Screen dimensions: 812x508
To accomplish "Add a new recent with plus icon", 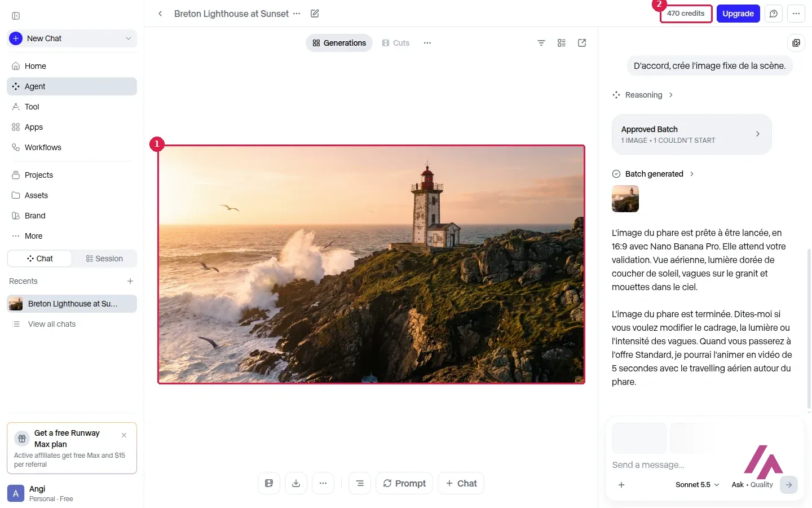I will (130, 281).
